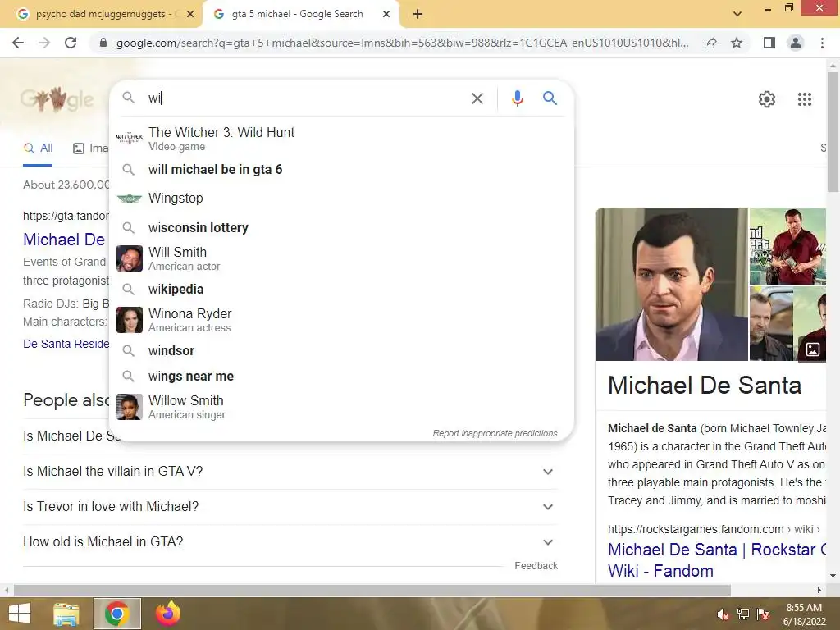Open the Chrome three-dot menu

pyautogui.click(x=822, y=43)
